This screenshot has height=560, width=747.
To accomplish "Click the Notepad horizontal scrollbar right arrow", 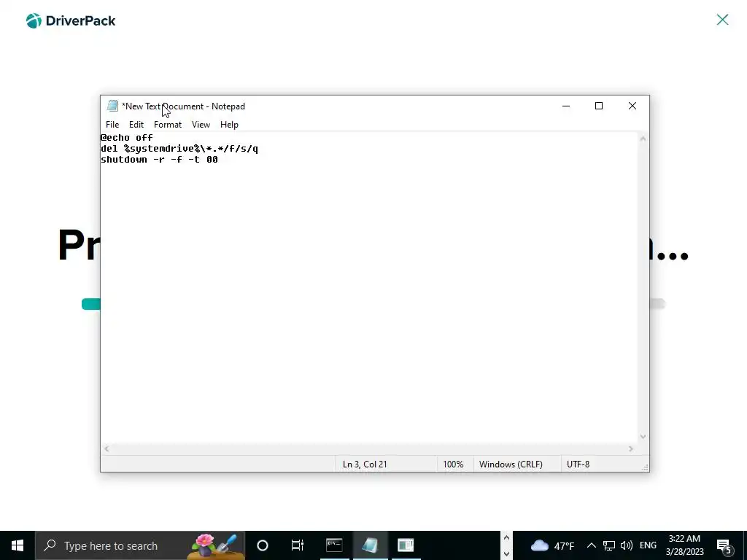I will [631, 448].
